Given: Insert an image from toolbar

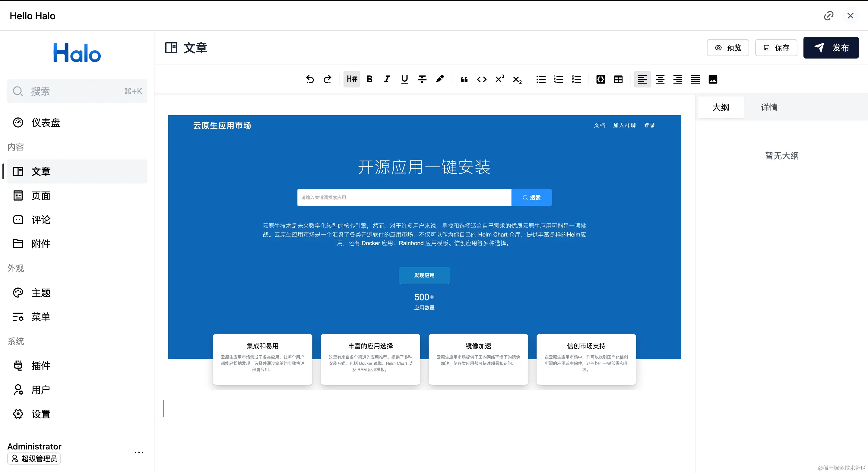Looking at the screenshot, I should click(x=713, y=79).
